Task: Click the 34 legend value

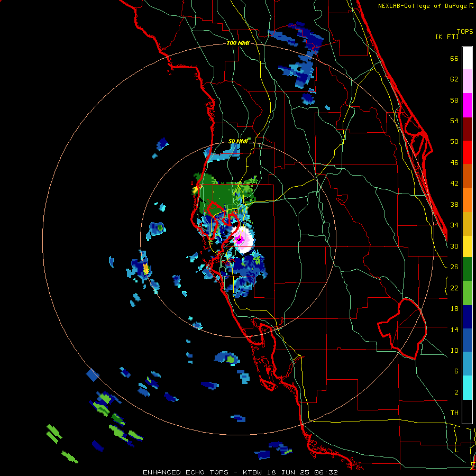Action: click(x=454, y=225)
